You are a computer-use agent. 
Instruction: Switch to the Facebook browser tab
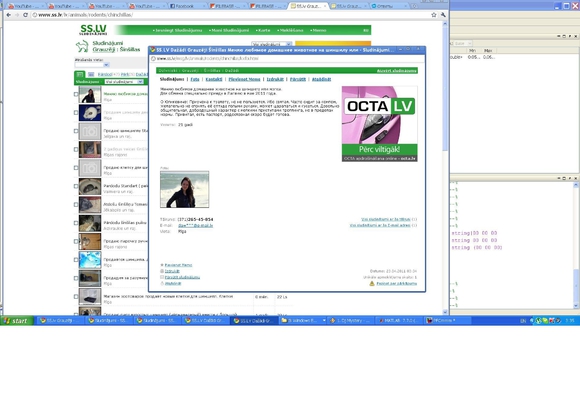(187, 6)
